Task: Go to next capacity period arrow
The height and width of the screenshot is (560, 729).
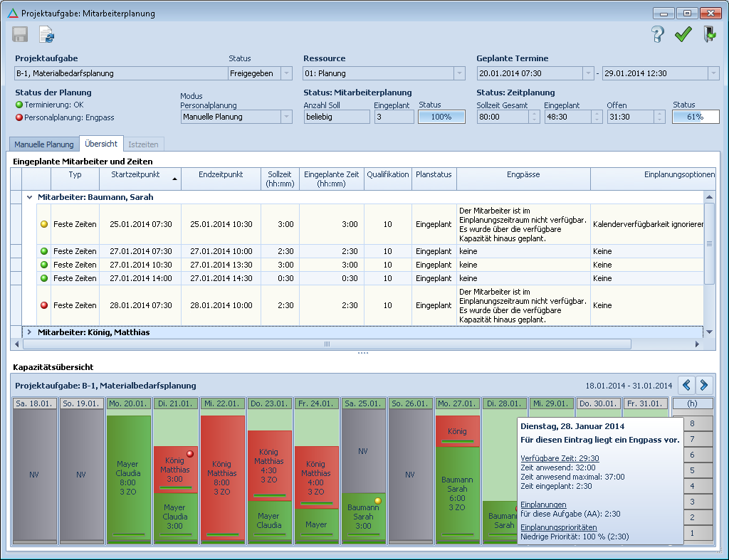Action: (704, 385)
